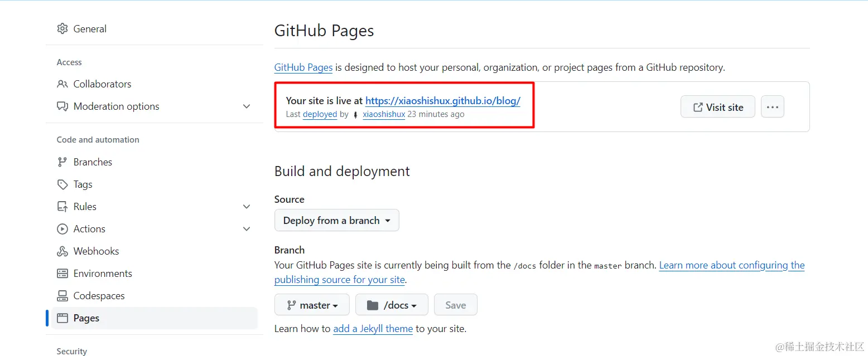868x356 pixels.
Task: Expand the Moderation options chevron
Action: click(247, 106)
